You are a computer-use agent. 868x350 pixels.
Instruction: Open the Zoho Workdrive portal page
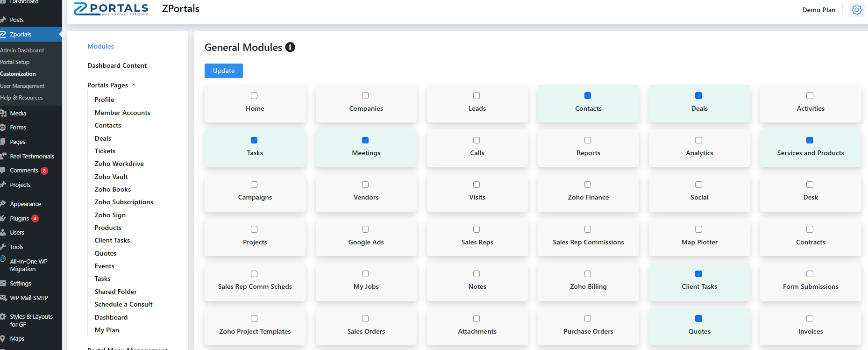(119, 164)
